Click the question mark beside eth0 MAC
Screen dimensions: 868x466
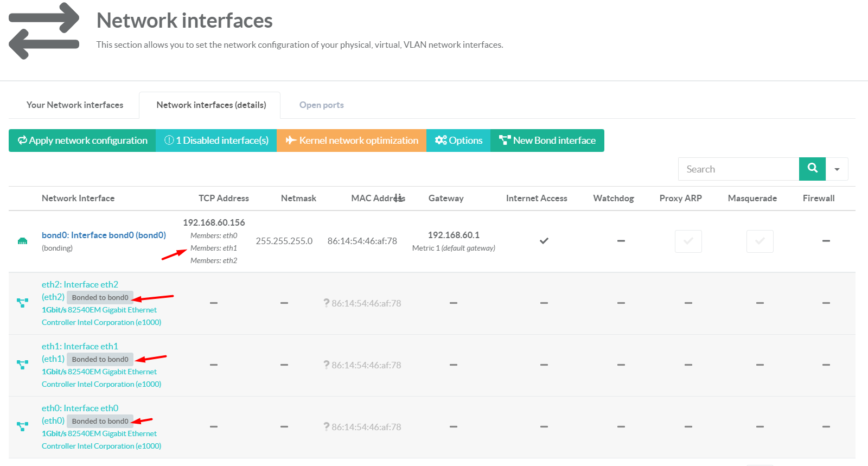327,426
